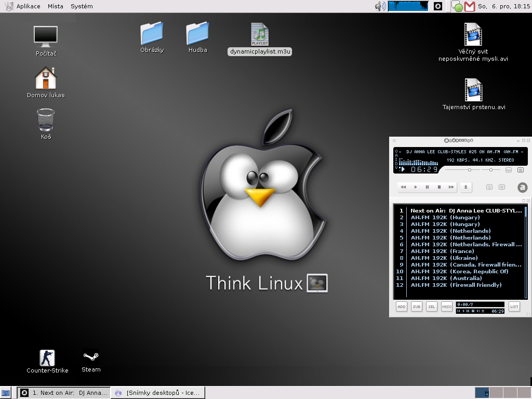
Task: Switch to '[Snímky desktopů - Ice...' taskbar window
Action: [158, 393]
